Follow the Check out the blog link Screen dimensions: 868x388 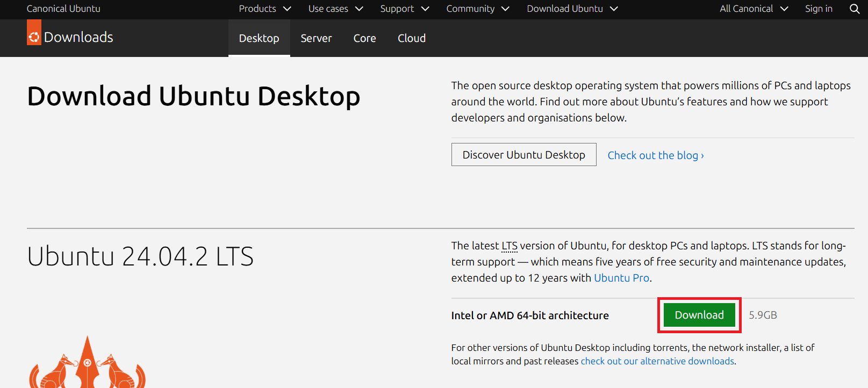coord(656,155)
